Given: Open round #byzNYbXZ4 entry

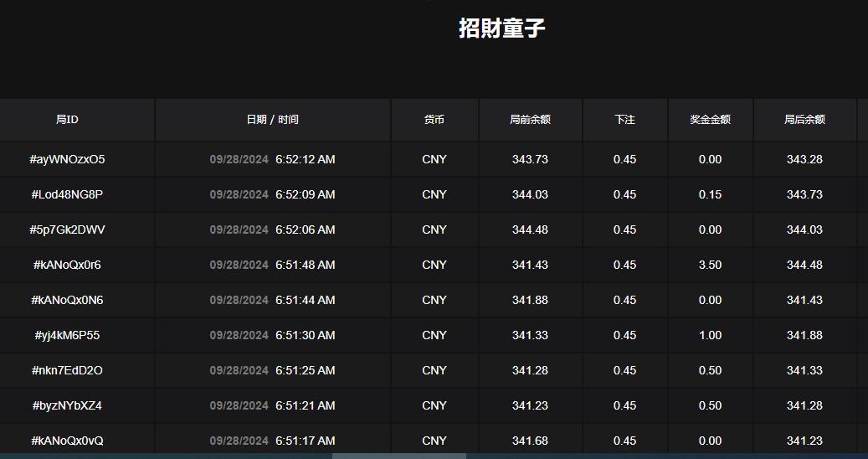Looking at the screenshot, I should click(67, 405).
